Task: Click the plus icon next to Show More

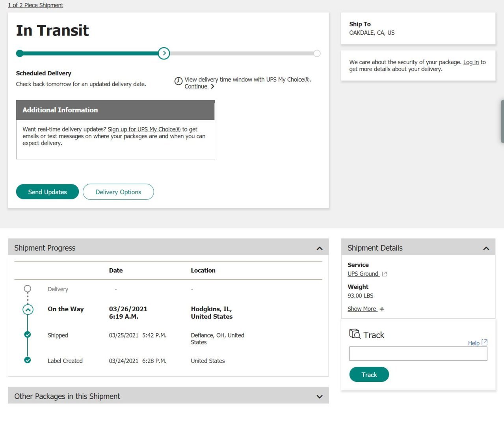Action: [x=382, y=309]
